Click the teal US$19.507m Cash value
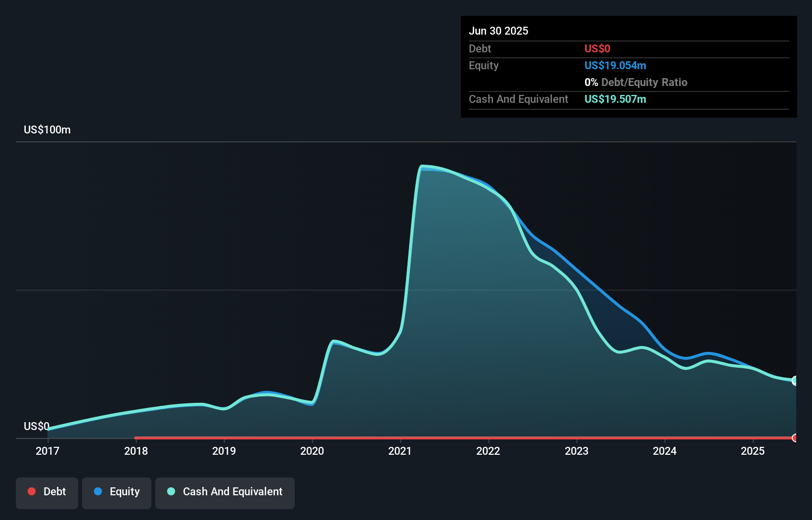 (x=615, y=99)
